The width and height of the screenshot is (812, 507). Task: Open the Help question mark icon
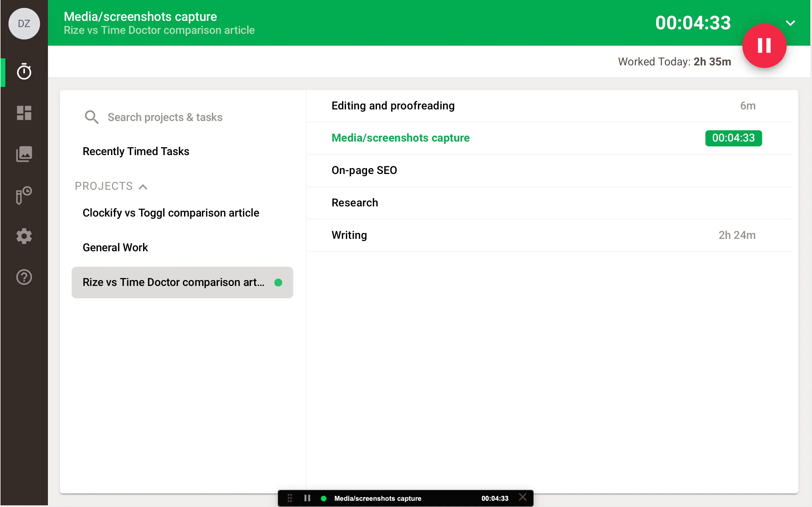[x=24, y=277]
